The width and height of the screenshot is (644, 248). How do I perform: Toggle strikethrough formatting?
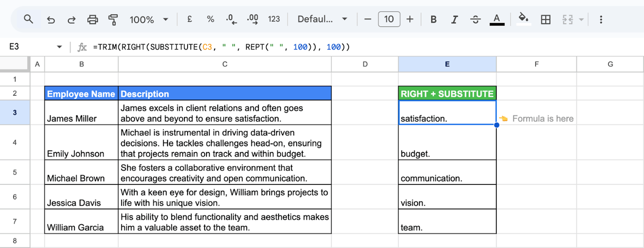click(476, 19)
